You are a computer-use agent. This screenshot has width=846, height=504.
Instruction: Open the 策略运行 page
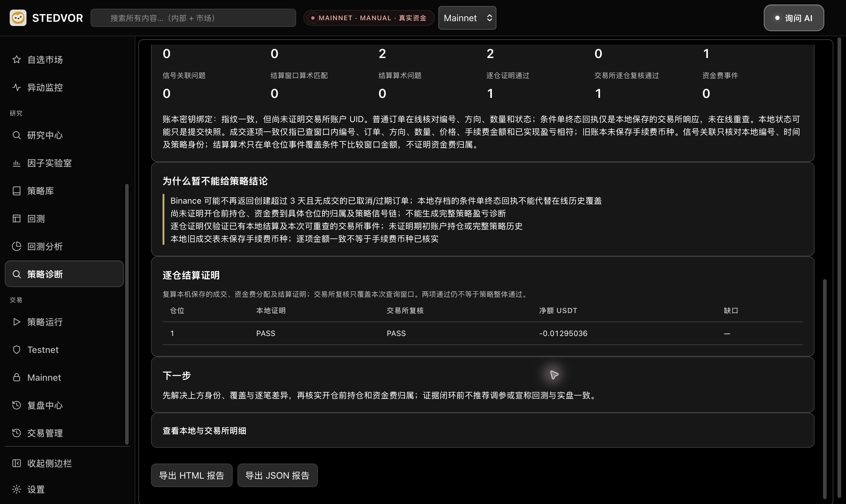click(x=65, y=322)
